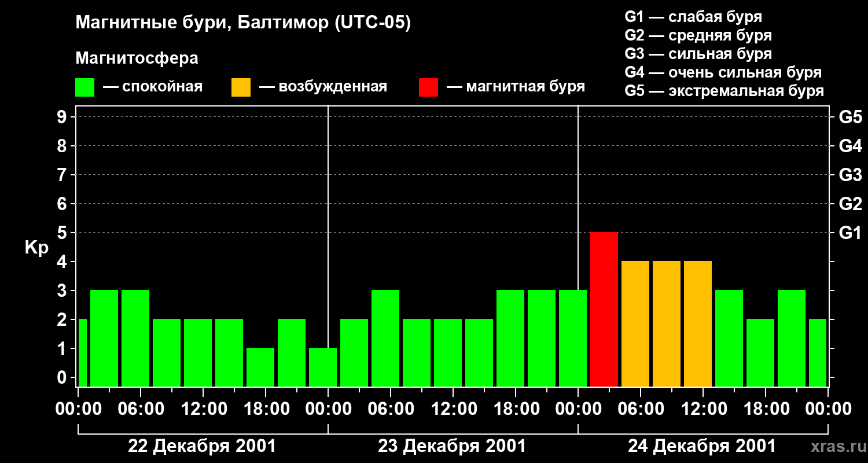Click the 'G5 — экстремальная буря' legend line
Screen dimensions: 868x463
click(x=724, y=91)
